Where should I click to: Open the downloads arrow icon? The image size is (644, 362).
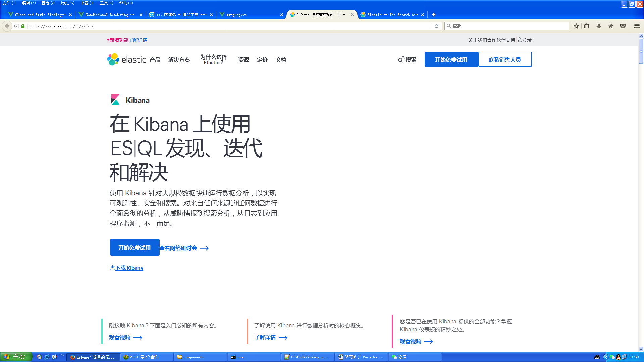pos(599,26)
